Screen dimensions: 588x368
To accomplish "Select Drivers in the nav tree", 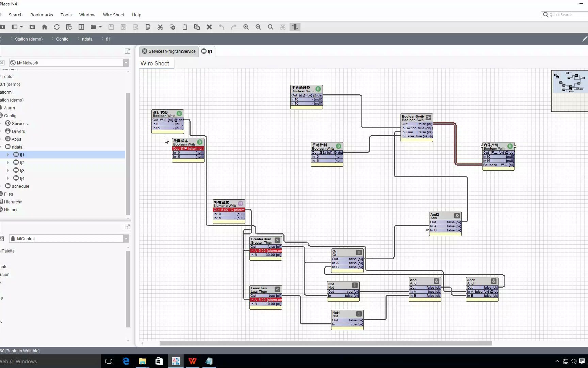I will pyautogui.click(x=18, y=131).
